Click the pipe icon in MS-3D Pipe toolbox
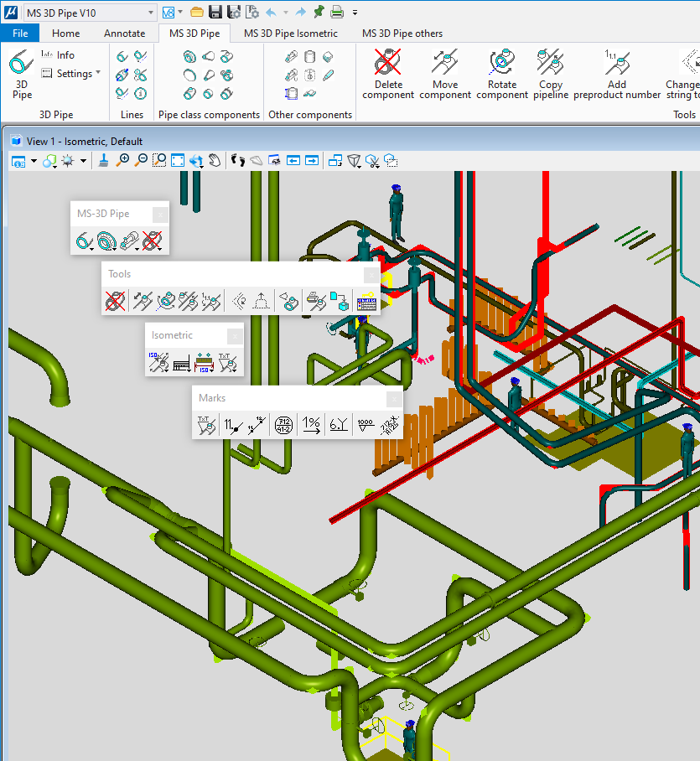This screenshot has height=761, width=700. pos(85,241)
